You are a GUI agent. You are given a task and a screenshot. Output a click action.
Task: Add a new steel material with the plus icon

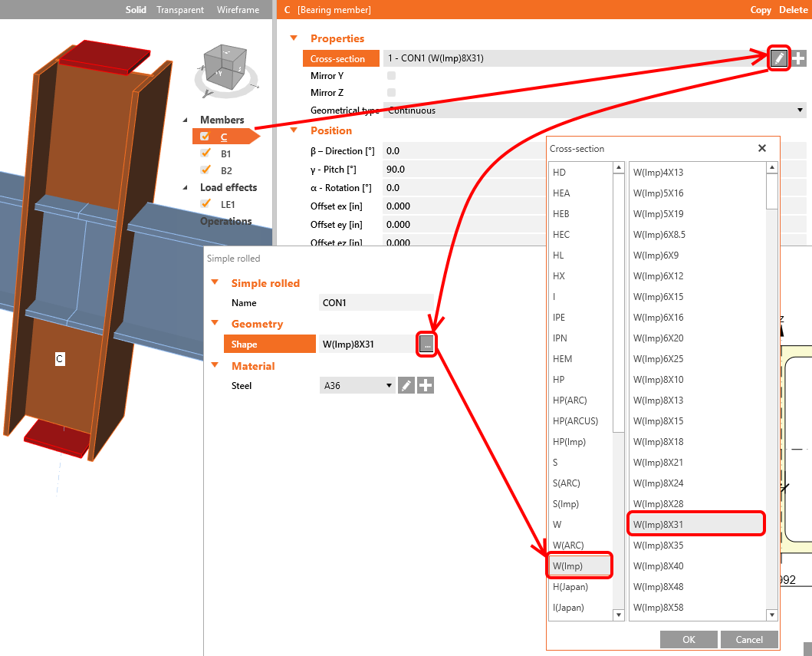(x=426, y=385)
